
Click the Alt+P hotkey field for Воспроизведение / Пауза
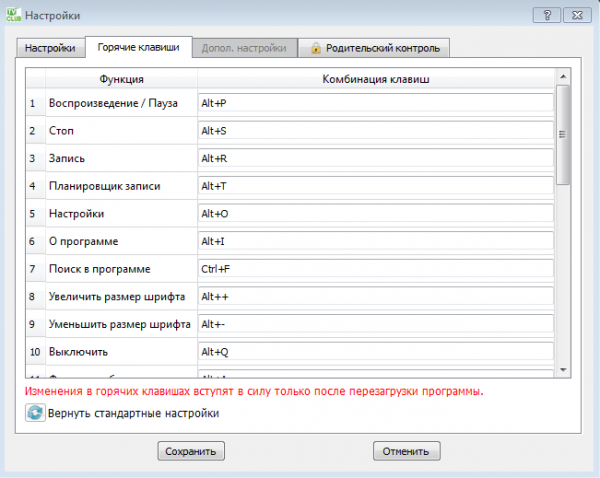coord(375,103)
